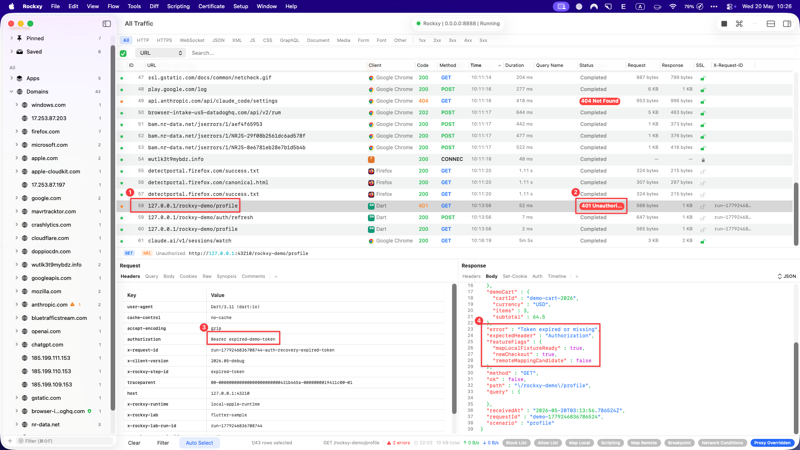800x450 pixels.
Task: Filter traffic by the GraphQL tab
Action: coord(289,40)
